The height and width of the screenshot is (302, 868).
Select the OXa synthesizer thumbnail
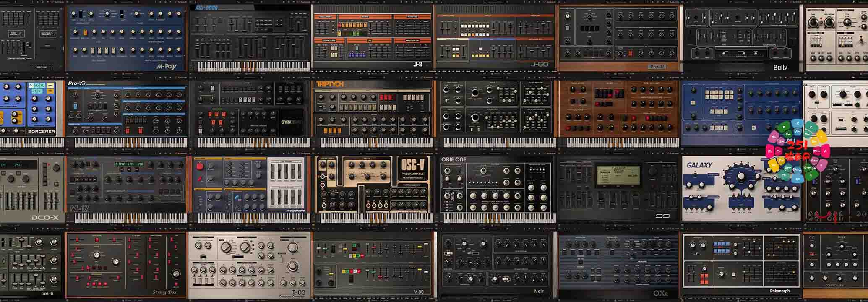(619, 265)
